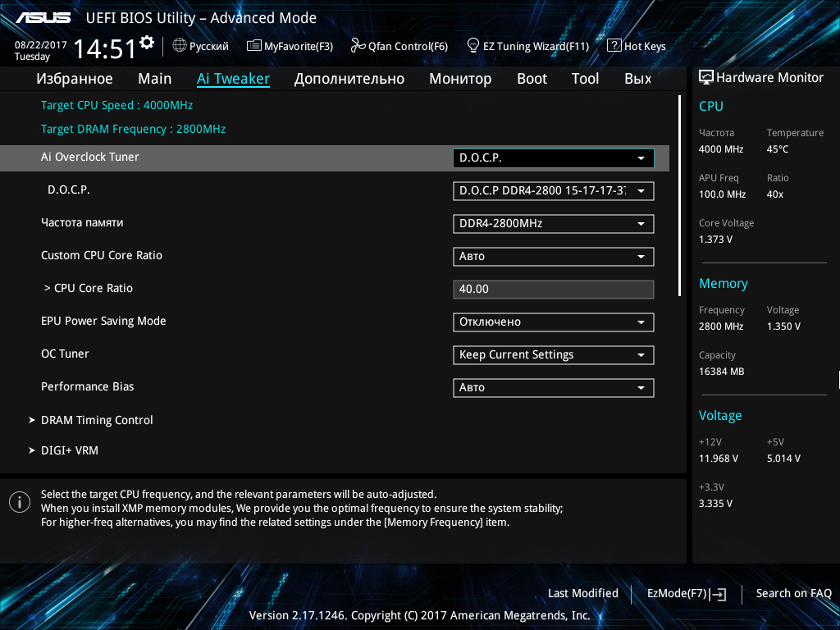
Task: Click the EPU Power Saving Mode label
Action: (103, 321)
